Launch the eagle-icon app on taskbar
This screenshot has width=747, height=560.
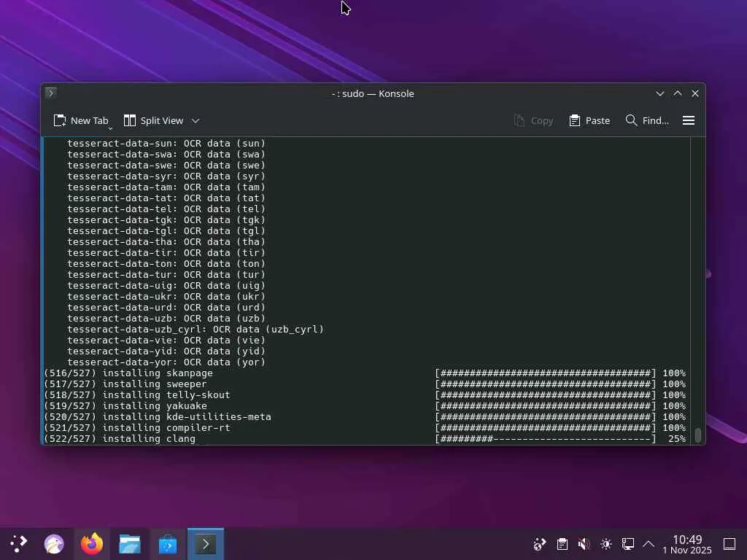[x=54, y=544]
